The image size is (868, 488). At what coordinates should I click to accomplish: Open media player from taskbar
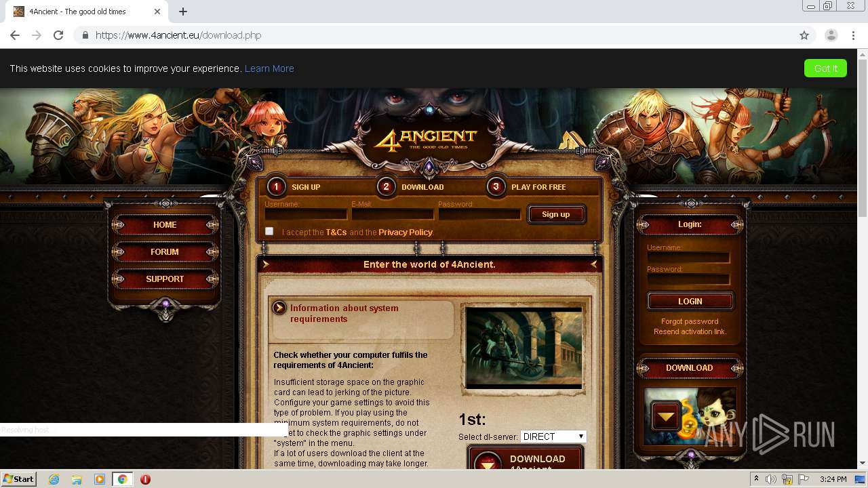pos(100,479)
